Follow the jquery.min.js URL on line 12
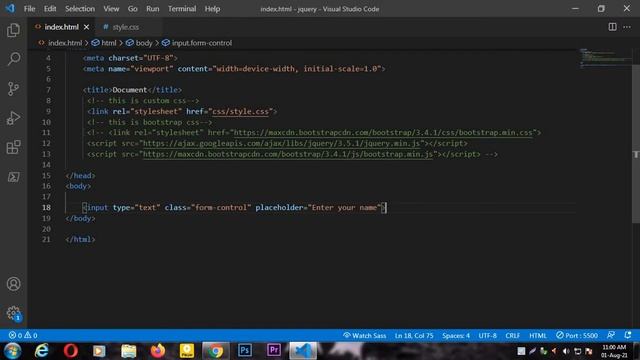Viewport: 640px width, 360px height. (282, 143)
